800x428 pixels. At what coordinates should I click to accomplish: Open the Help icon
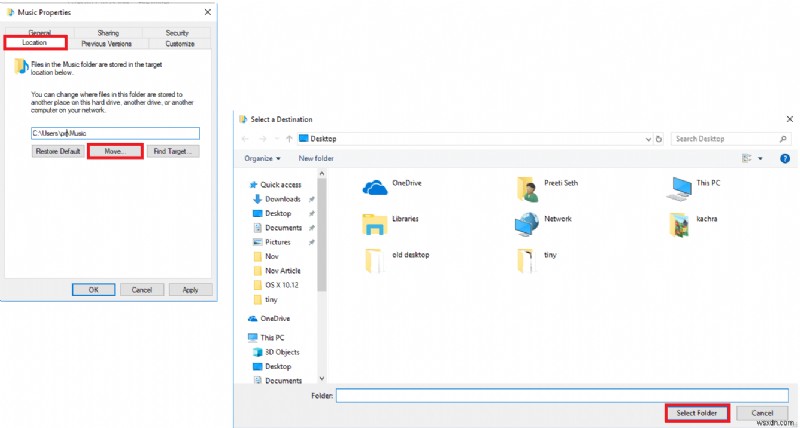(785, 159)
